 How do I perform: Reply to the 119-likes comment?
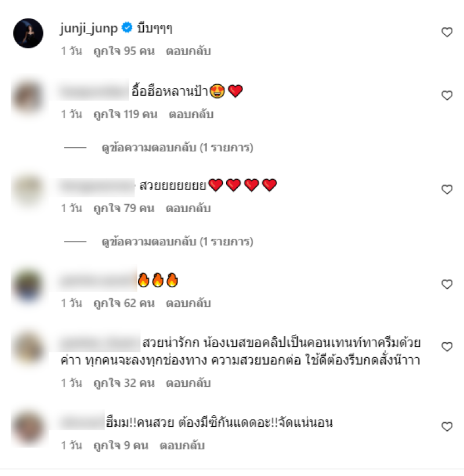click(x=191, y=114)
